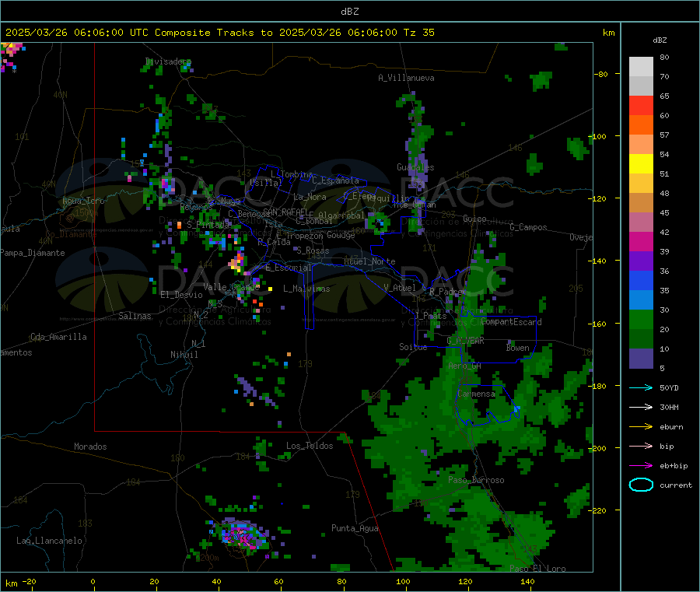700x592 pixels.
Task: Click the Divisadero map label
Action: tap(168, 61)
